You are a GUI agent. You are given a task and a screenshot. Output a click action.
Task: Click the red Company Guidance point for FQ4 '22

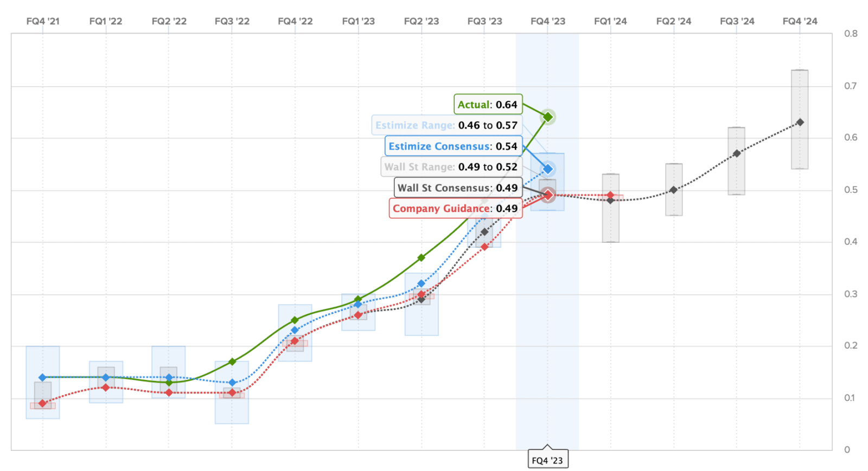pos(295,341)
